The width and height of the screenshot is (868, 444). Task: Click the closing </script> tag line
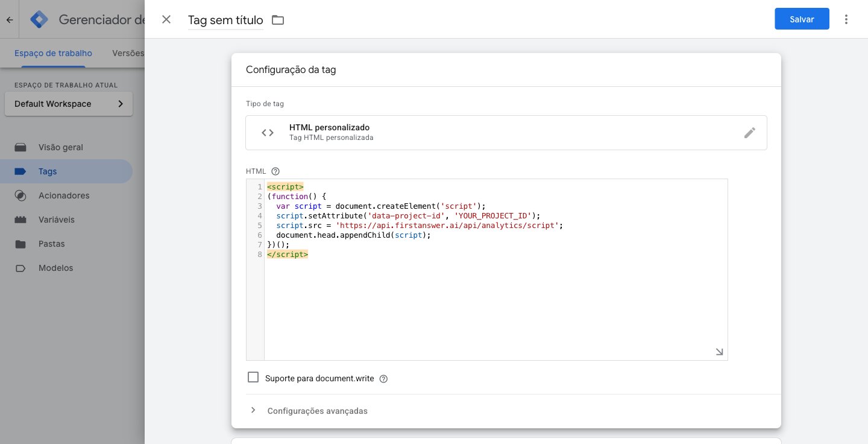[x=288, y=255]
